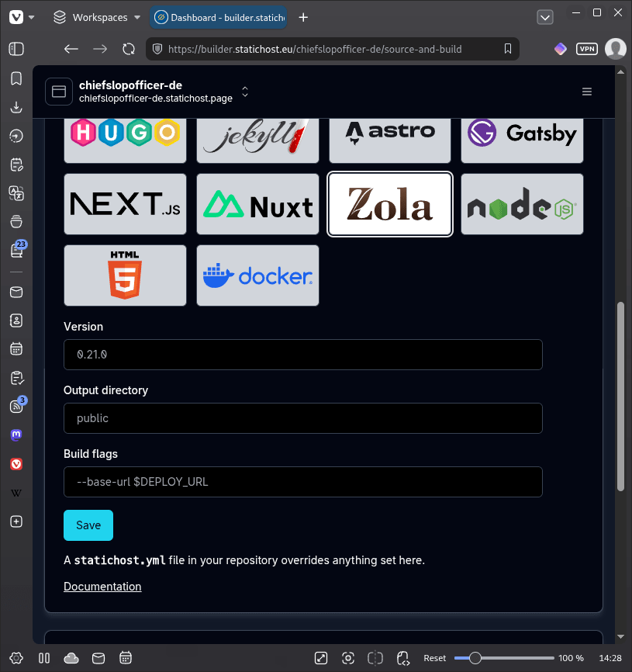Open the Contacts panel
The height and width of the screenshot is (672, 632).
[16, 320]
